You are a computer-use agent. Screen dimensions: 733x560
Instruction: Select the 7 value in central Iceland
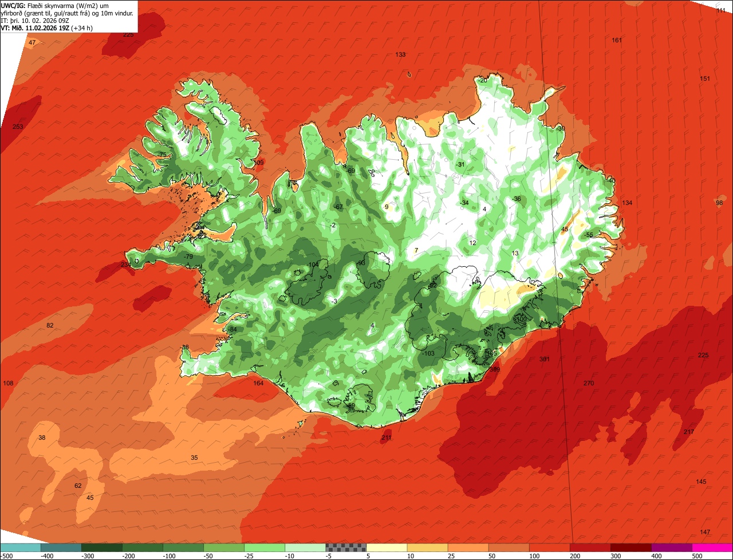click(416, 250)
